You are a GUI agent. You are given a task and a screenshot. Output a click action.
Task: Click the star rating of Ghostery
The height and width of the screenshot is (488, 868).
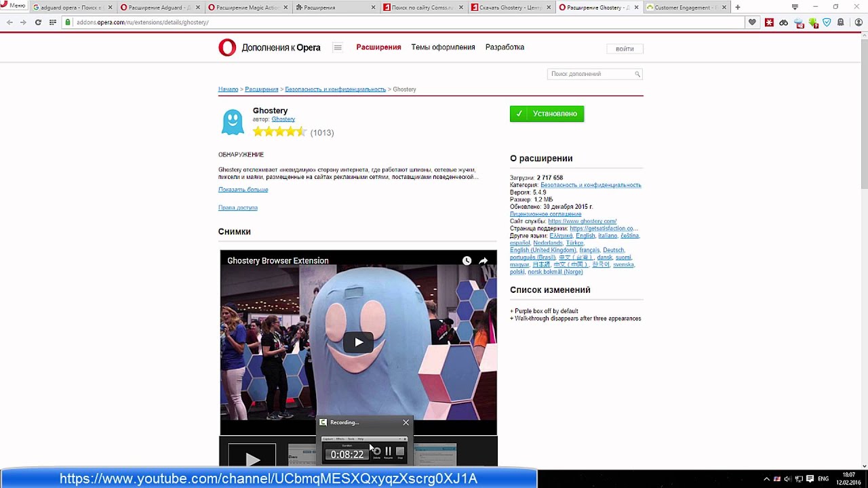pyautogui.click(x=279, y=132)
